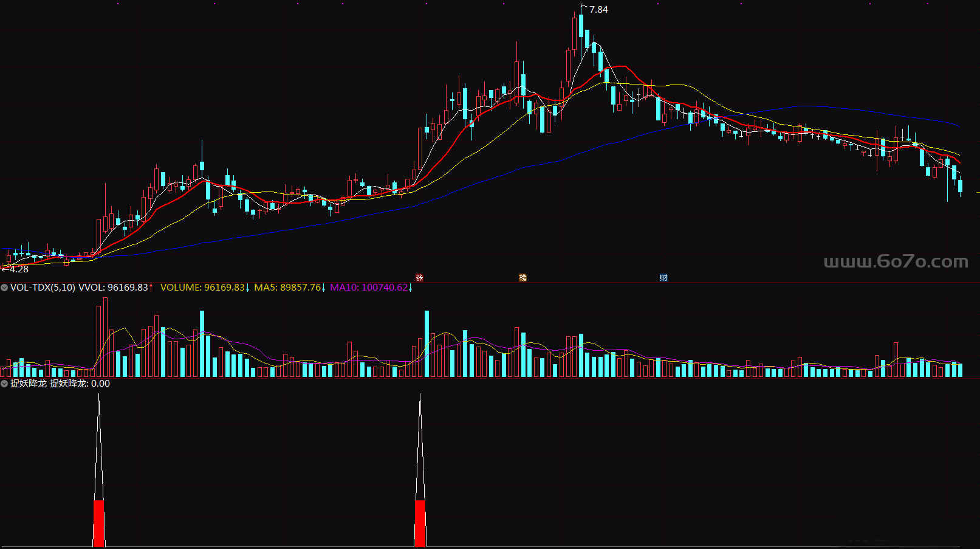The width and height of the screenshot is (980, 549).
Task: Click the purple MA10 value label
Action: point(369,288)
